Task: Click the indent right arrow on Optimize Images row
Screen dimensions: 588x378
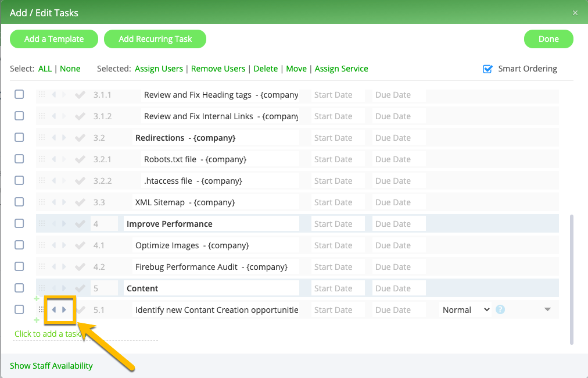Action: pyautogui.click(x=64, y=245)
